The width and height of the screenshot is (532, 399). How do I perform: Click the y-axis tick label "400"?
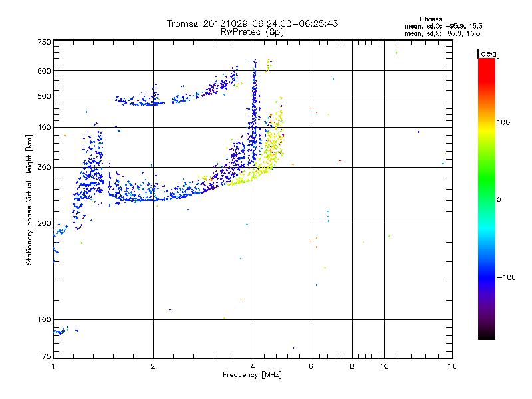pyautogui.click(x=44, y=128)
